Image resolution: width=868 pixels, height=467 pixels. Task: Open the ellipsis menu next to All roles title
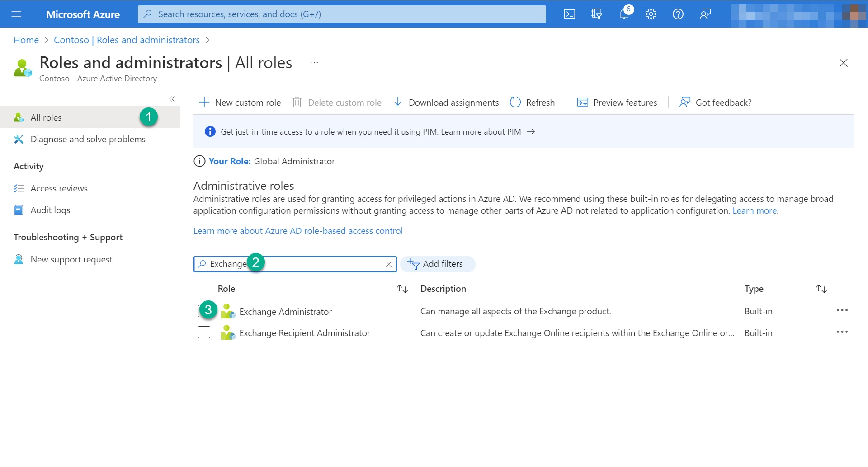tap(314, 62)
